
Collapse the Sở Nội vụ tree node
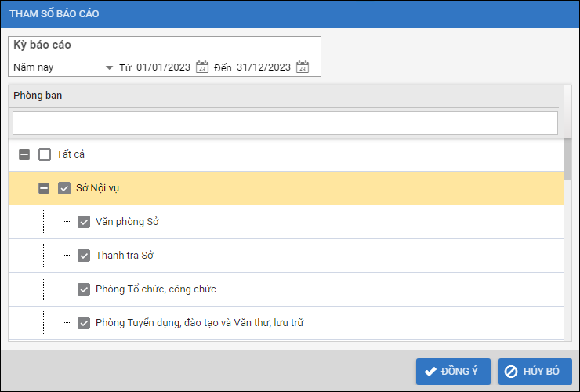coord(44,188)
